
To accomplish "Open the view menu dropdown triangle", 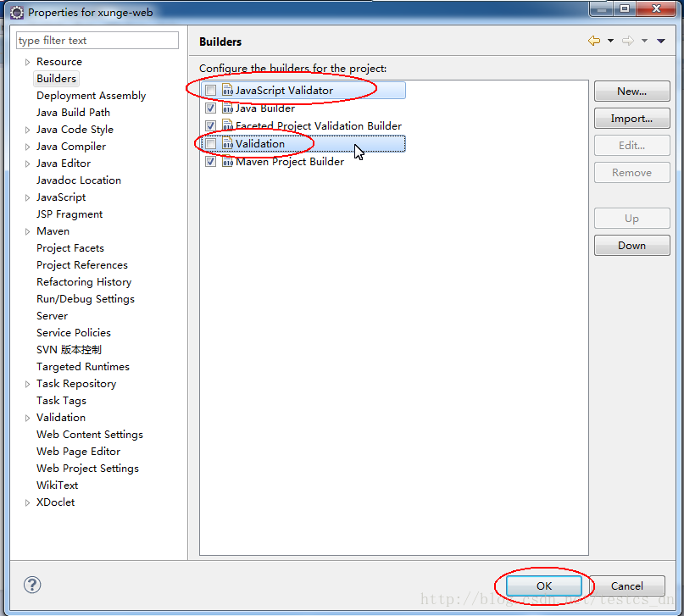I will coord(661,41).
